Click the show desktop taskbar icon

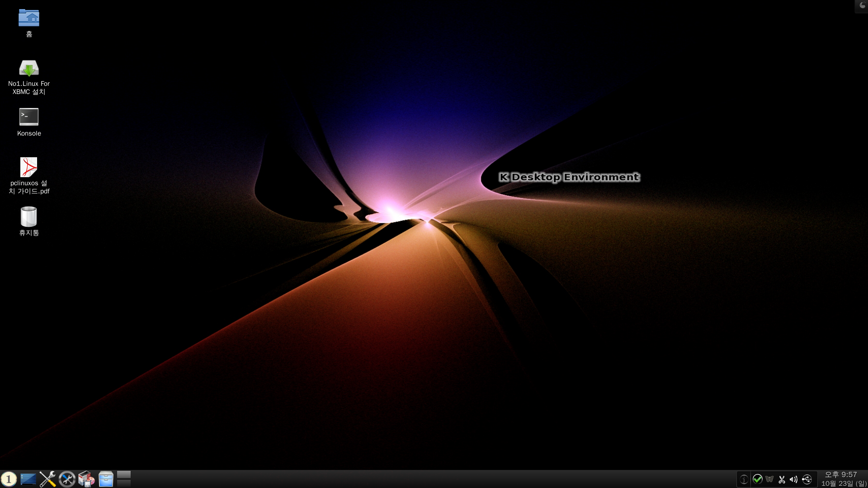pos(28,479)
